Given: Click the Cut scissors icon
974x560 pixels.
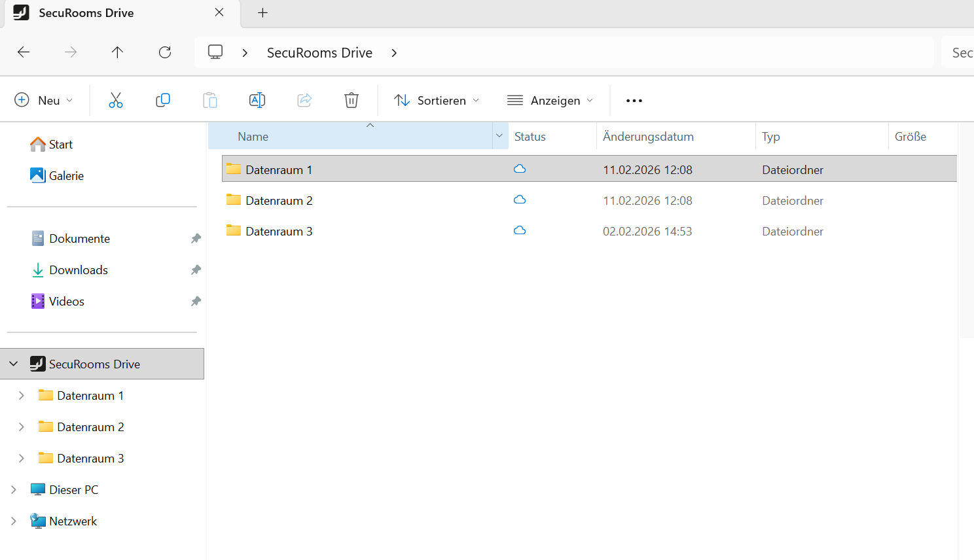Looking at the screenshot, I should pyautogui.click(x=116, y=100).
